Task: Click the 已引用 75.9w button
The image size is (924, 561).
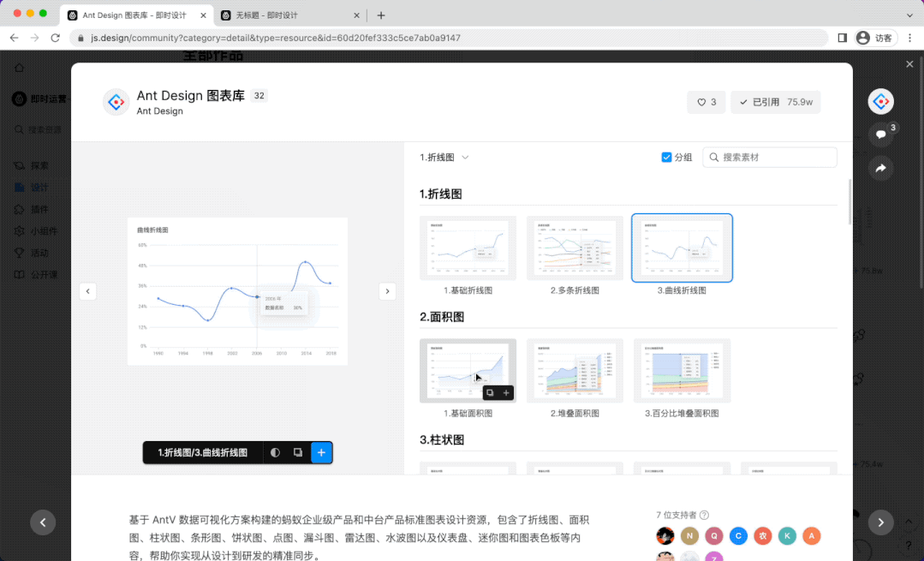Action: 776,102
